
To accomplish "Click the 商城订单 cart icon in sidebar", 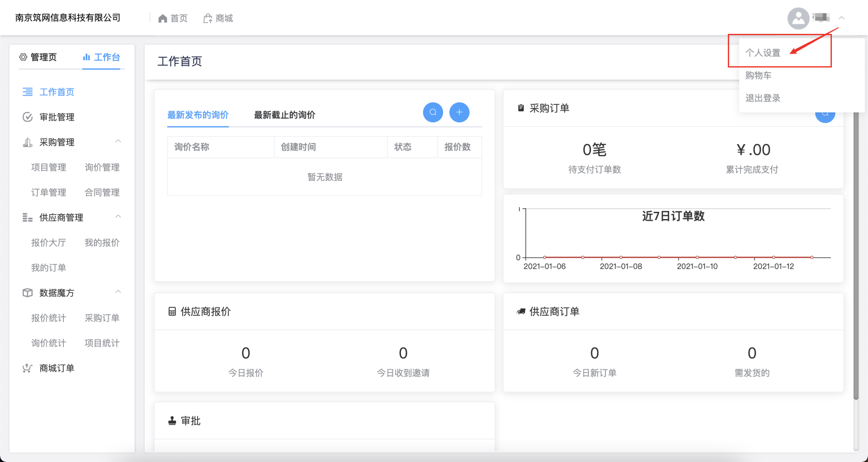I will [x=28, y=369].
